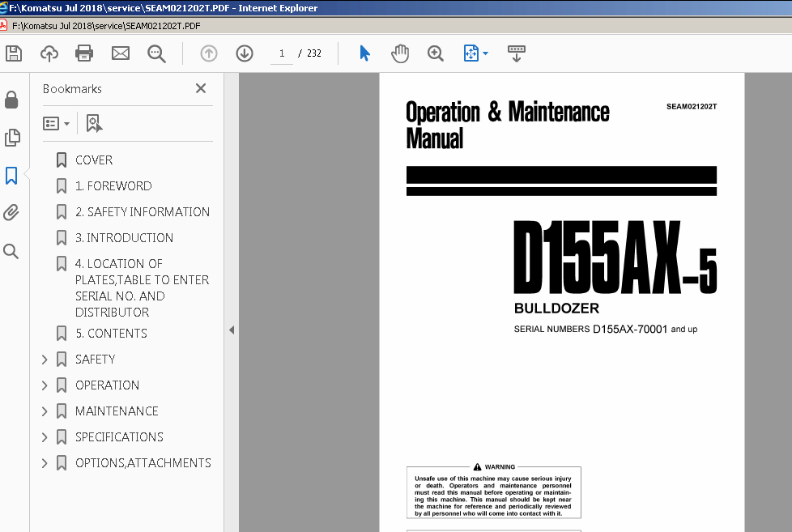Viewport: 792px width, 532px height.
Task: Open 2. SAFETY INFORMATION bookmark
Action: [143, 211]
